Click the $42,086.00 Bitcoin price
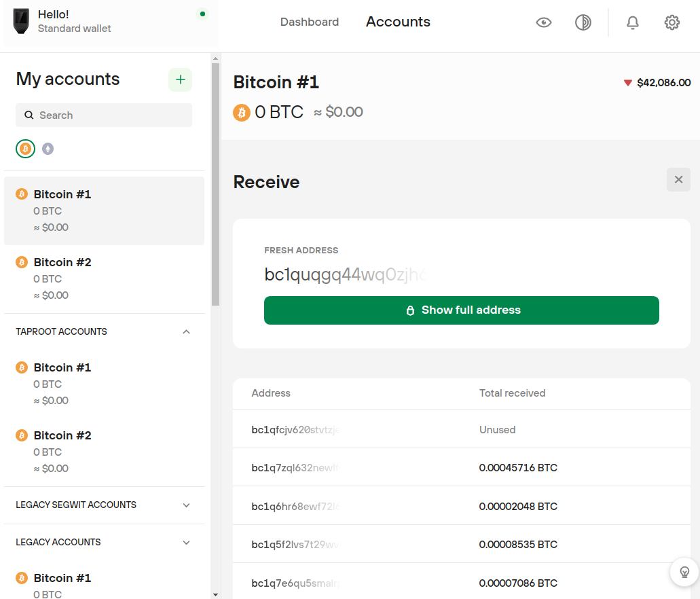The width and height of the screenshot is (700, 599). (664, 83)
